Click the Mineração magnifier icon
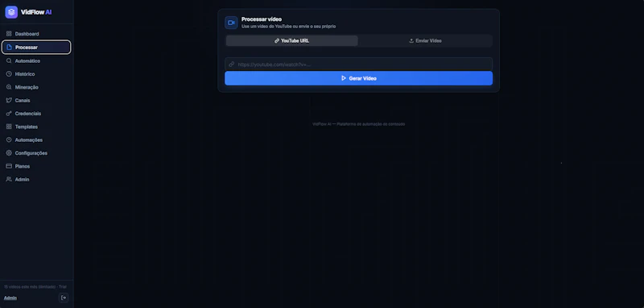 tap(9, 87)
